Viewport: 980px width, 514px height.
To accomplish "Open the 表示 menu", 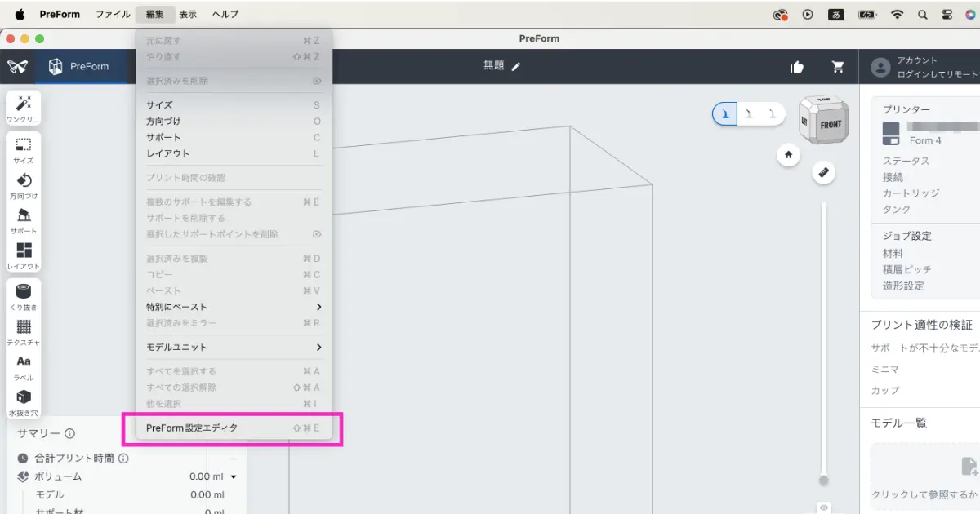I will (188, 14).
